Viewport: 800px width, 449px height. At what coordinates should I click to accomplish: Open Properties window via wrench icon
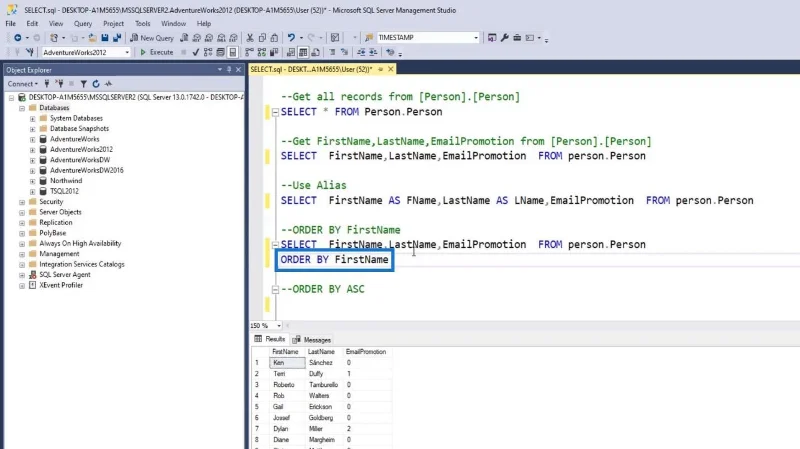coord(505,38)
